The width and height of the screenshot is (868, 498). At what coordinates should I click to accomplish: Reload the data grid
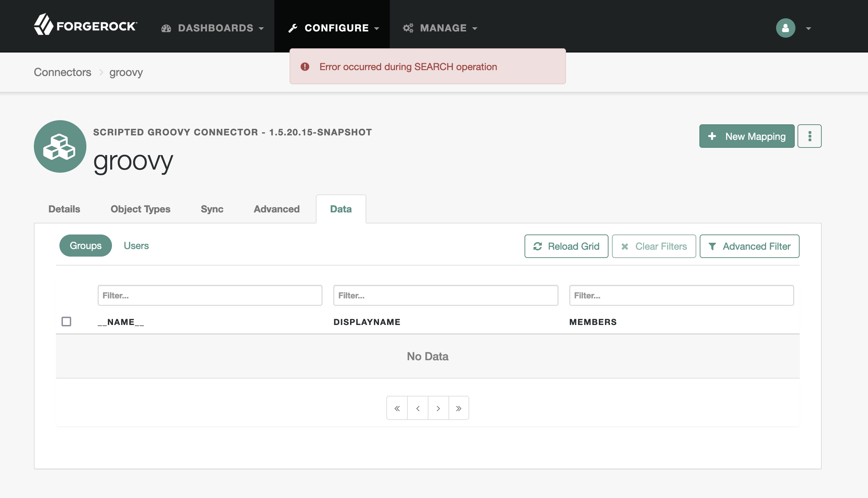coord(566,246)
